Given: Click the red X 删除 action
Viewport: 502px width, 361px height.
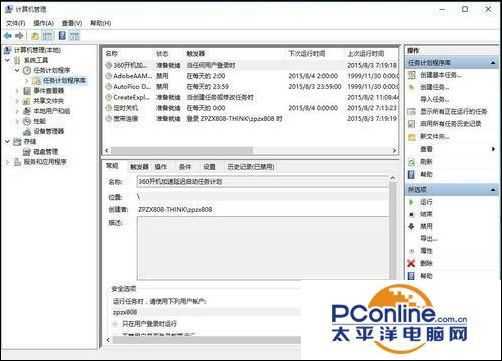Looking at the screenshot, I should [411, 263].
